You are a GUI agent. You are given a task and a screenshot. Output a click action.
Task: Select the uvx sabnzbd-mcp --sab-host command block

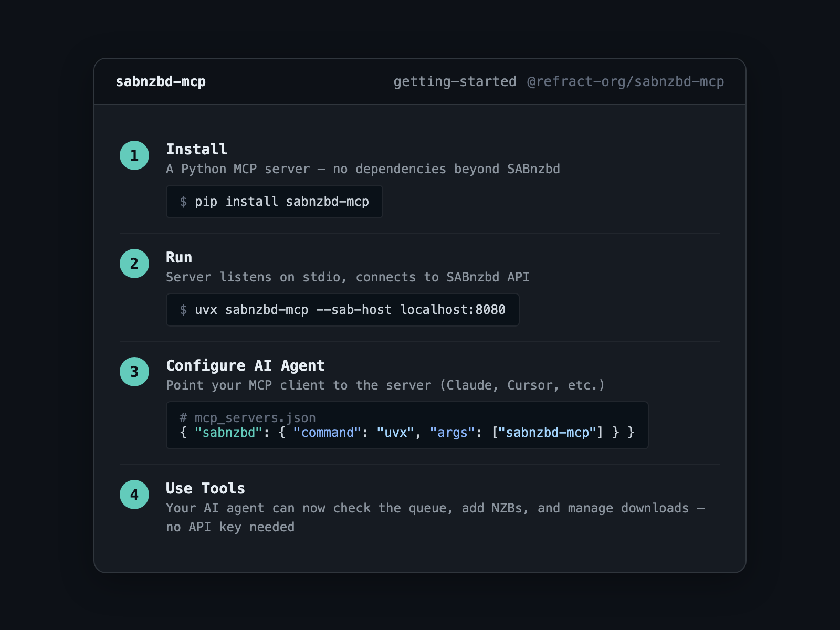coord(343,310)
